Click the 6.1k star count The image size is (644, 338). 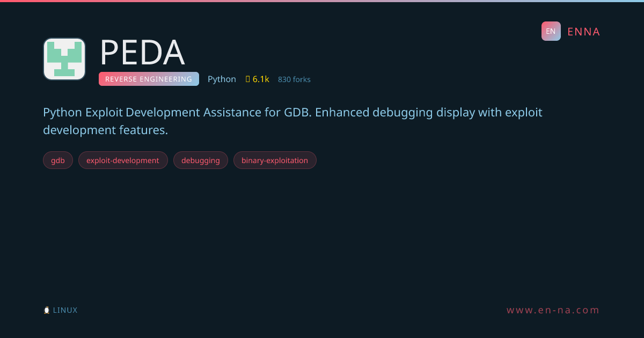pyautogui.click(x=261, y=79)
